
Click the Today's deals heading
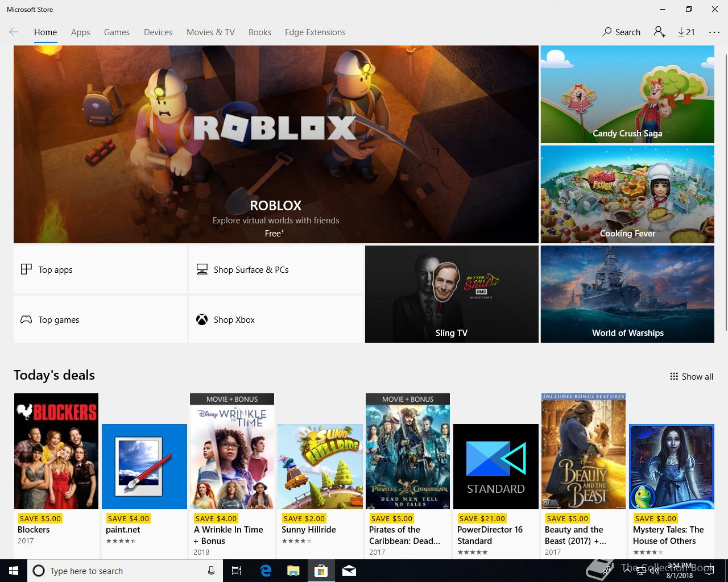coord(54,375)
